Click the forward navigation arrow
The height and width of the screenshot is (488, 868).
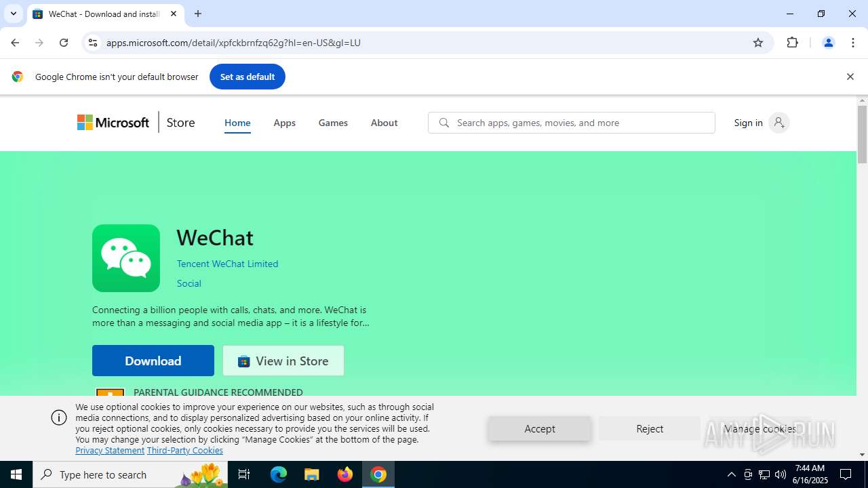(x=39, y=43)
